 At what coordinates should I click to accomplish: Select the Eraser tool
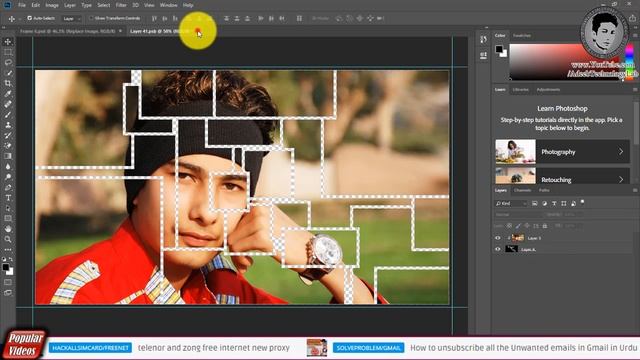point(8,146)
